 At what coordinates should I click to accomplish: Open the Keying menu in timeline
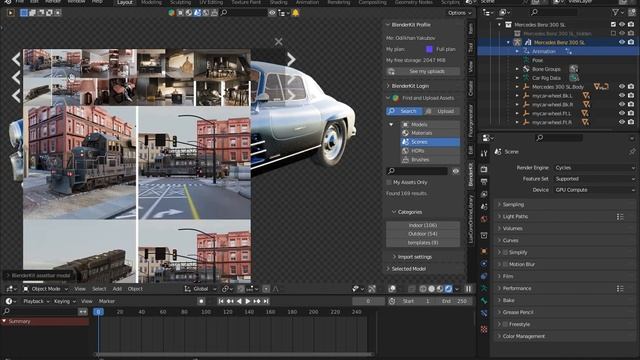64,301
